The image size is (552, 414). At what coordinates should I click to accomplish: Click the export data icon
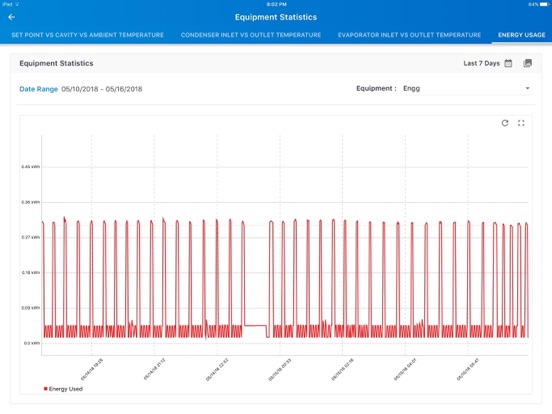point(527,63)
